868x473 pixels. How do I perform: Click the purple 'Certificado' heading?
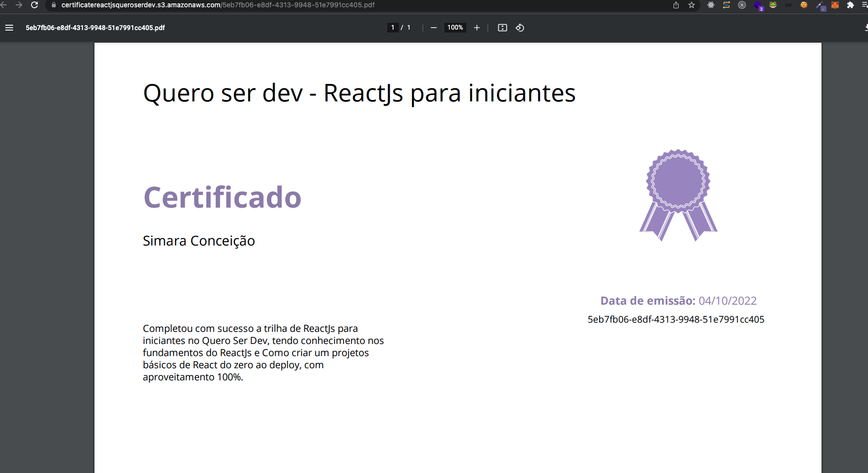(222, 197)
